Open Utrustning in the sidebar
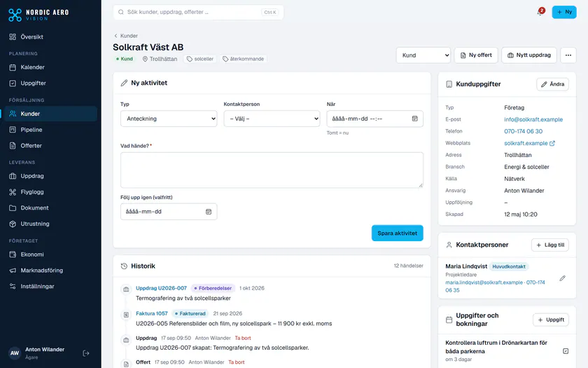 pos(49,224)
